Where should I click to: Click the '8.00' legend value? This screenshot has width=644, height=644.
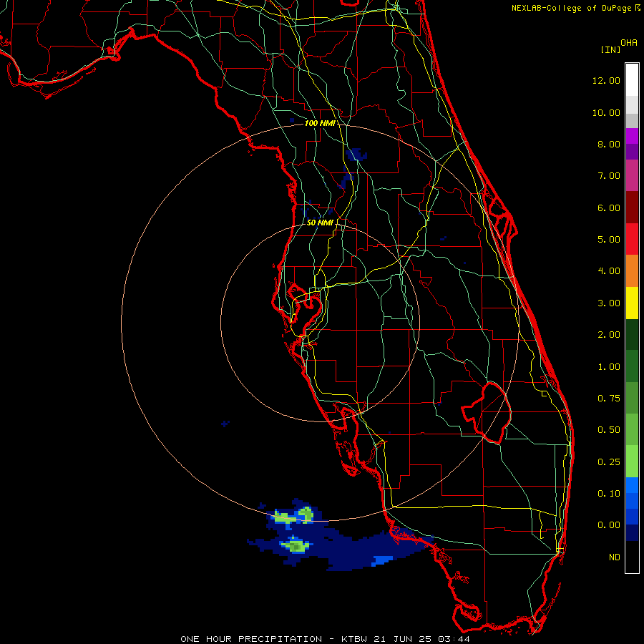(609, 144)
